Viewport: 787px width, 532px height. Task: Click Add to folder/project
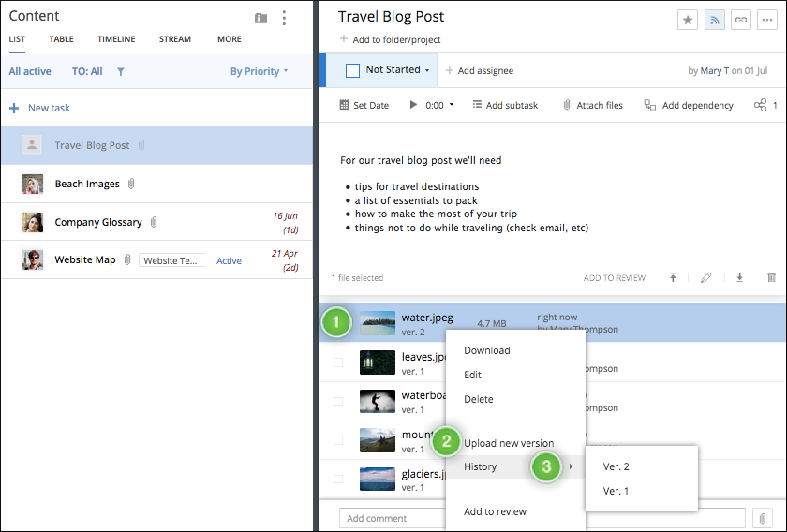click(396, 39)
